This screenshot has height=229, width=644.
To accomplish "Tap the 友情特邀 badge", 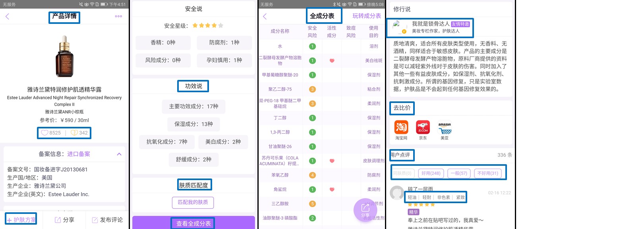I will 460,24.
